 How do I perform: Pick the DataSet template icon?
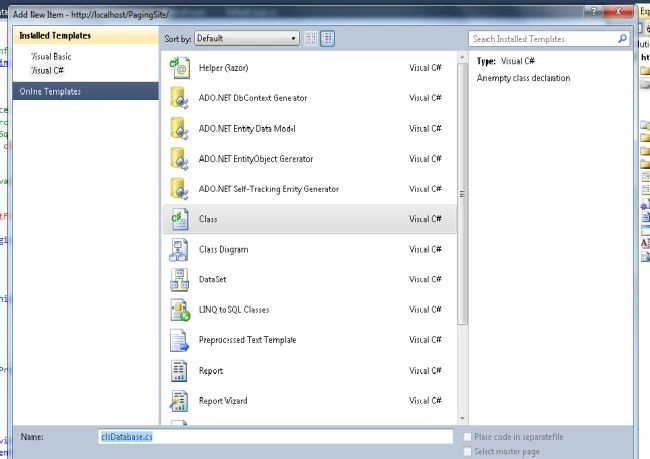pos(179,279)
